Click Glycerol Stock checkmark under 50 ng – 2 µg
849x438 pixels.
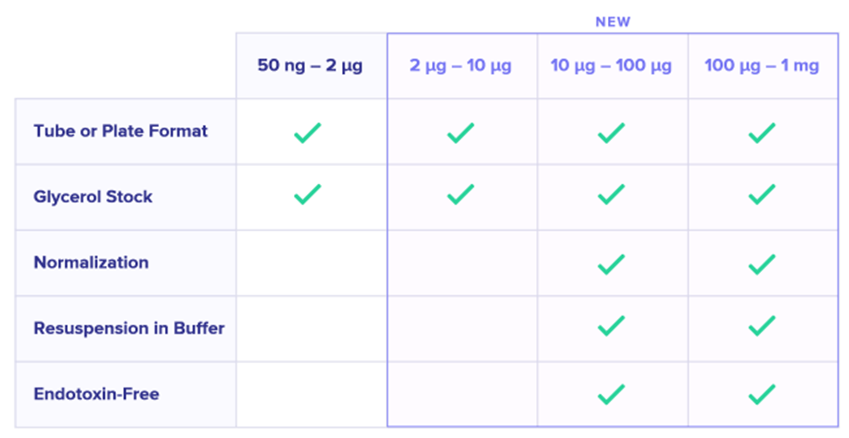pos(307,194)
